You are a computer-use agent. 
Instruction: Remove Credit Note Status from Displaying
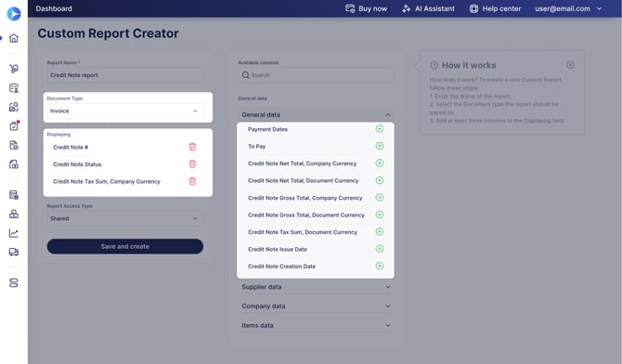click(192, 164)
